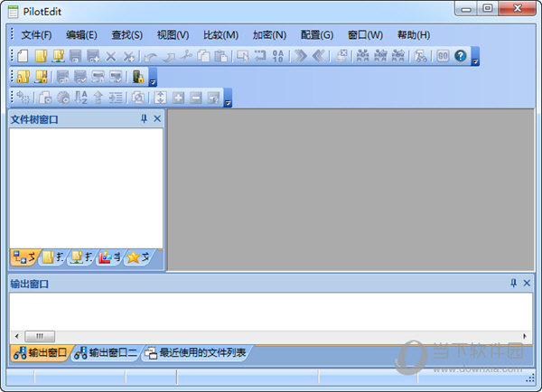Pin the 输出窗口 panel
The height and width of the screenshot is (392, 542).
pyautogui.click(x=514, y=283)
